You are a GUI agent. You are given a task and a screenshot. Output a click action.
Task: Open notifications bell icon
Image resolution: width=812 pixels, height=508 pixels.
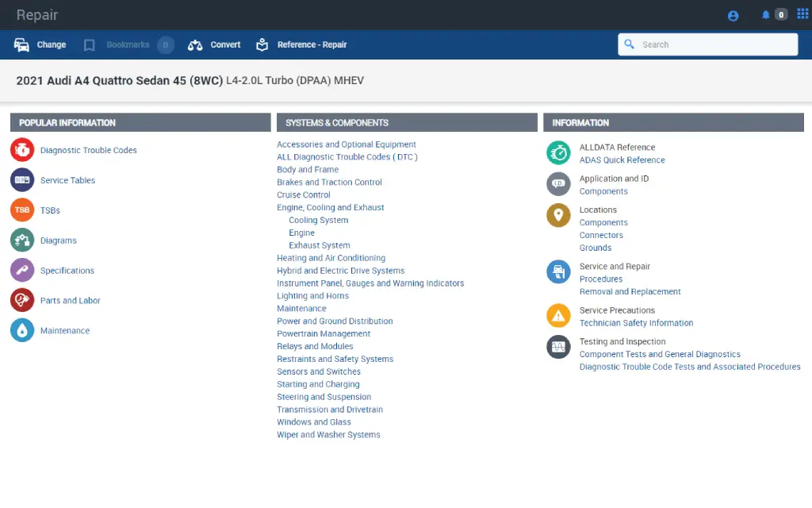pos(765,14)
